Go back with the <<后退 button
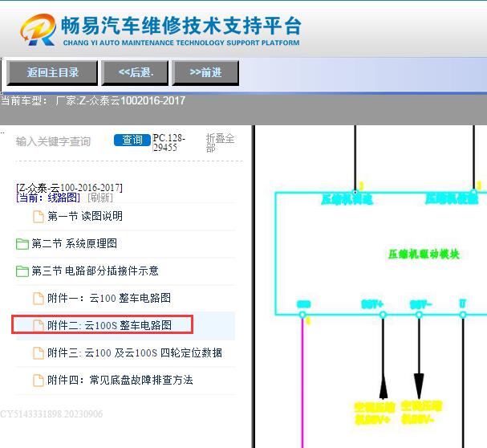The height and width of the screenshot is (448, 487). (x=135, y=73)
